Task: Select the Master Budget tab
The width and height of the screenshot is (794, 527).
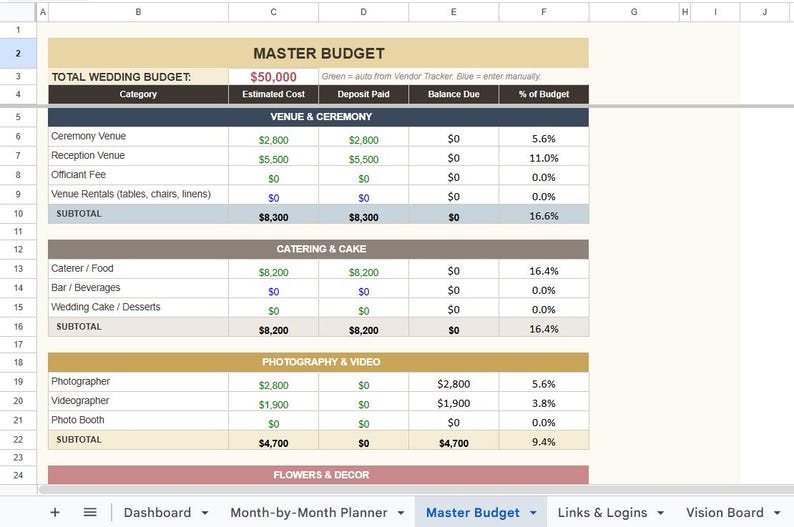Action: [472, 512]
